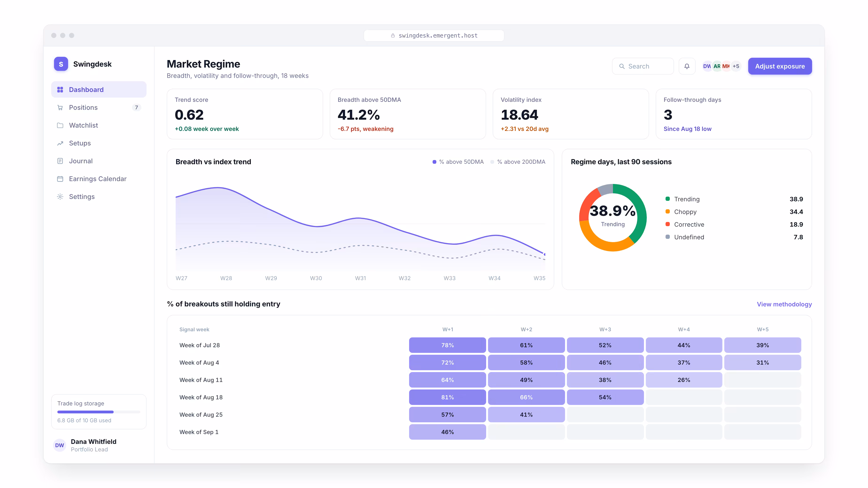Click the Dana Whitfield account name

click(x=94, y=442)
